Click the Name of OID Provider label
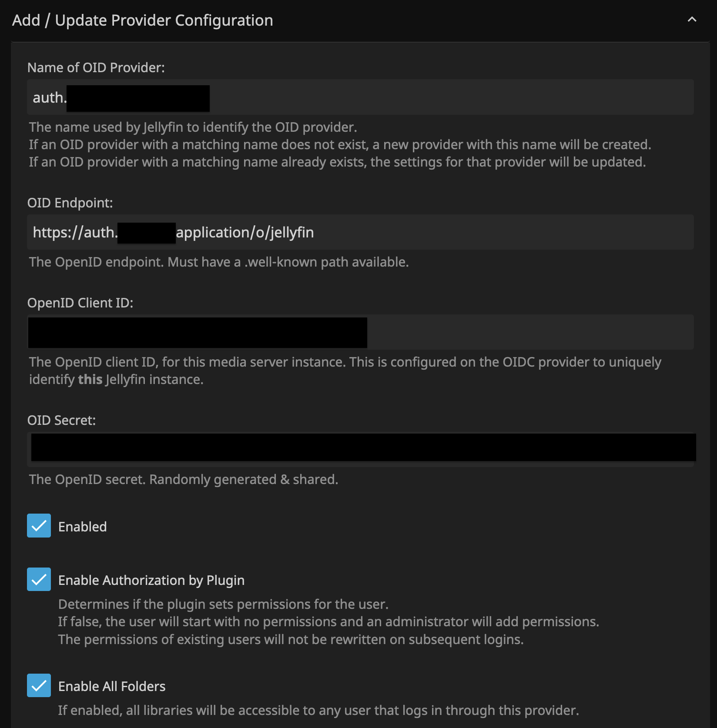Viewport: 717px width, 728px height. coord(96,67)
